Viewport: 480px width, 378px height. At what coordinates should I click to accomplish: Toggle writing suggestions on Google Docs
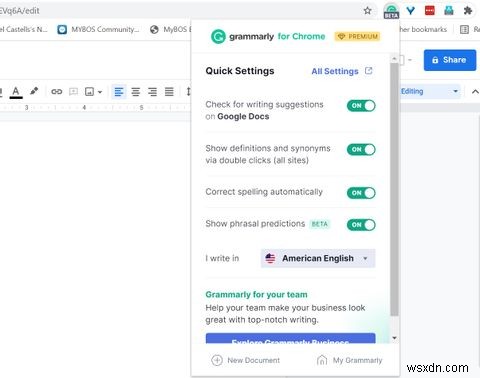[361, 106]
